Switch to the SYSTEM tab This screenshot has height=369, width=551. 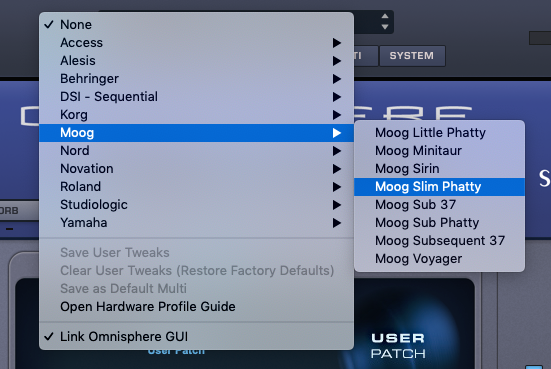tap(412, 56)
